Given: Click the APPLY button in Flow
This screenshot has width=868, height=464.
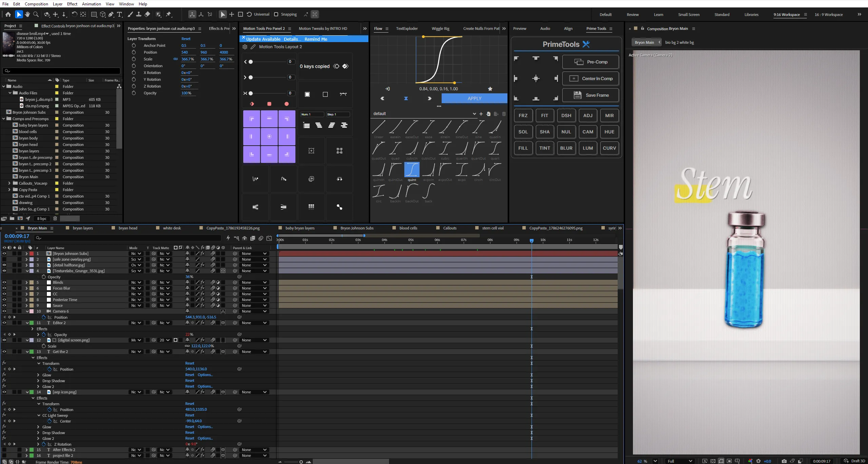Looking at the screenshot, I should click(474, 98).
